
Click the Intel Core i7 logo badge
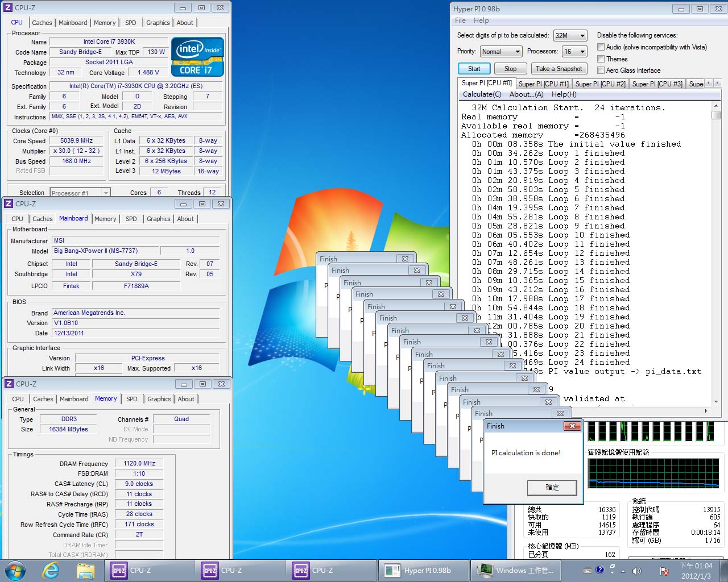[197, 57]
